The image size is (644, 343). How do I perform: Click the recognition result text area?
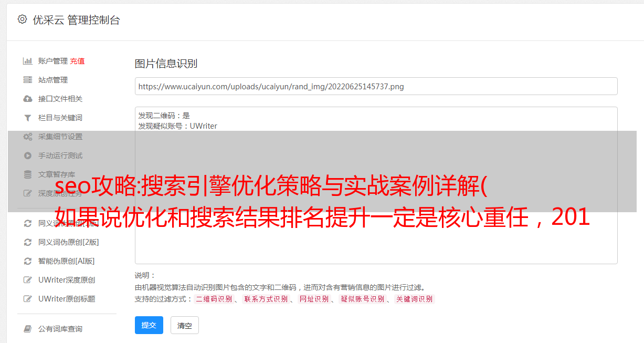(376, 185)
